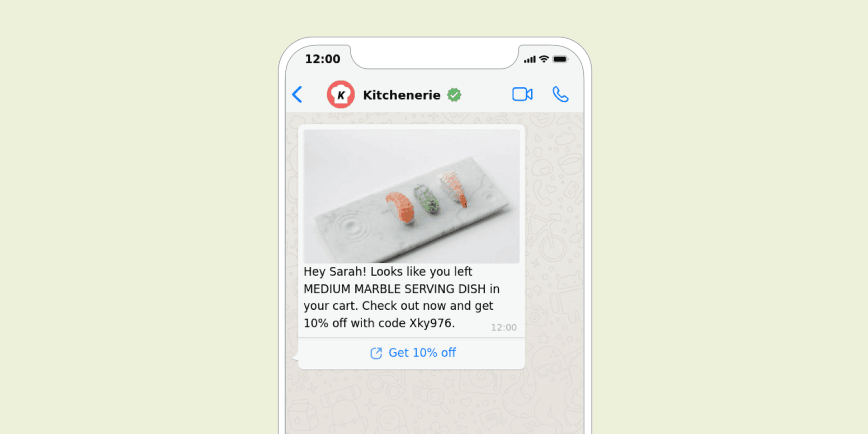Tap the MEDIUM MARBLE SERVING DISH text
Image resolution: width=868 pixels, height=434 pixels.
pyautogui.click(x=394, y=289)
